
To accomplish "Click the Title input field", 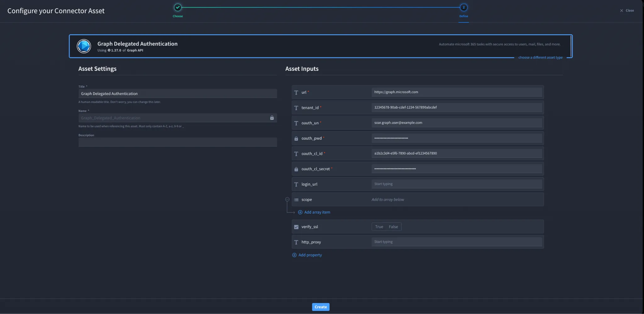I will click(178, 94).
